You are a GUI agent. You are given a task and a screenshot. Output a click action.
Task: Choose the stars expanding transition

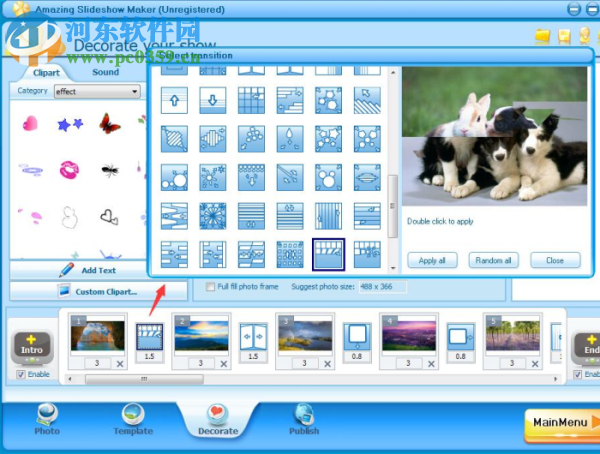[328, 139]
